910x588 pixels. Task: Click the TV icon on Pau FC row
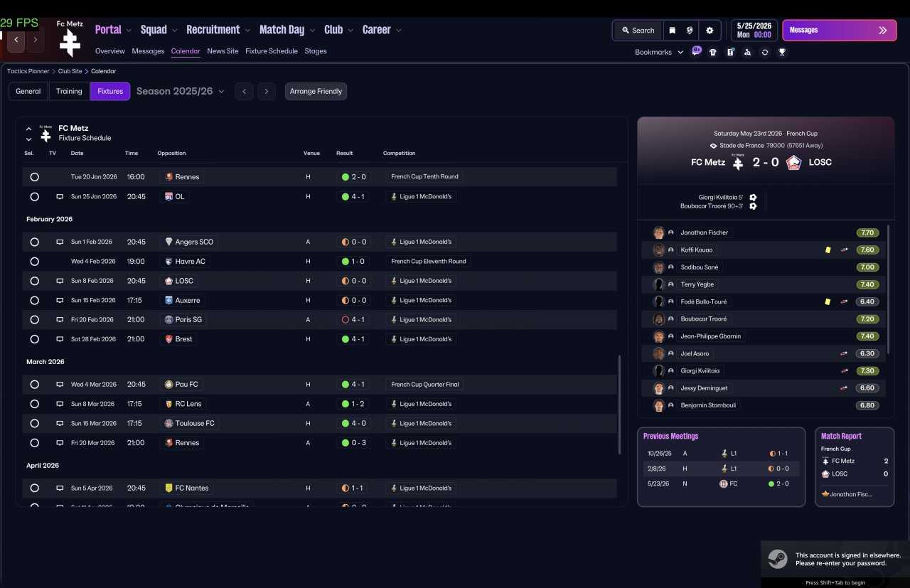(x=60, y=385)
